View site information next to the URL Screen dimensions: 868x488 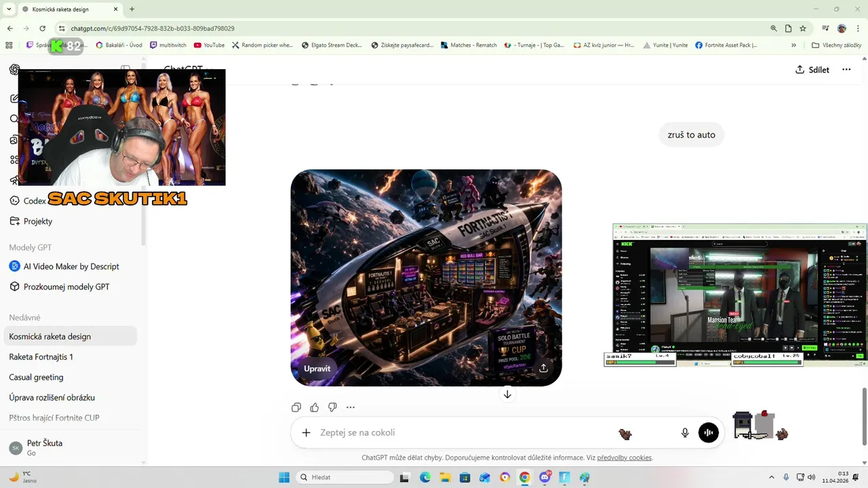[62, 28]
